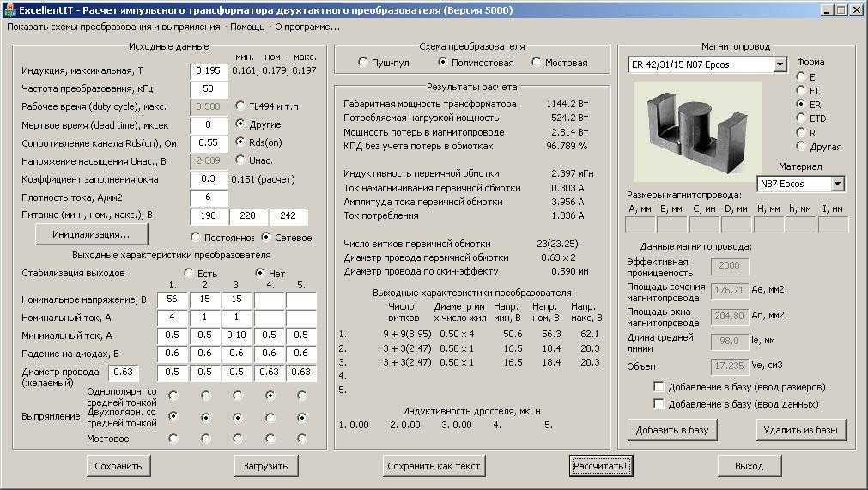Click the max induction field 0.195

click(208, 70)
